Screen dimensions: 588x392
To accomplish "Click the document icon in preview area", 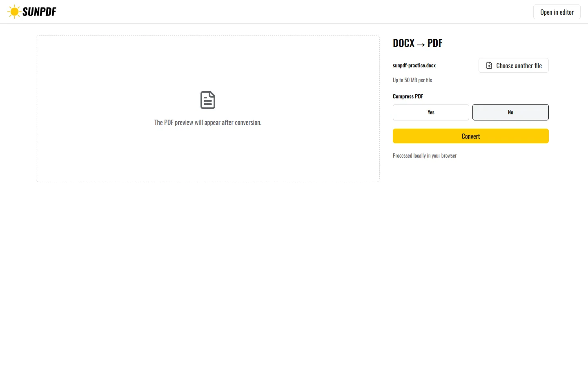I will (208, 100).
